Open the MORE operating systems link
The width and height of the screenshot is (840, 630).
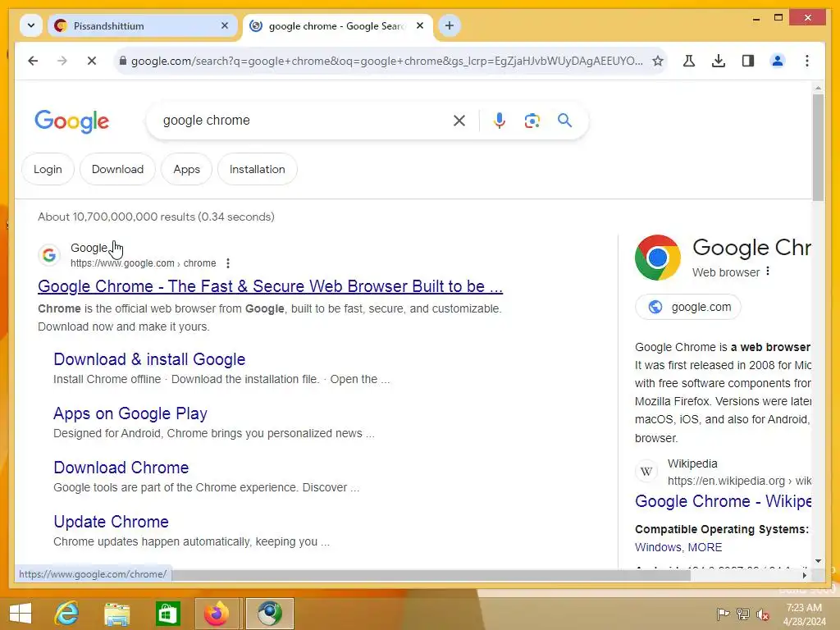(705, 547)
